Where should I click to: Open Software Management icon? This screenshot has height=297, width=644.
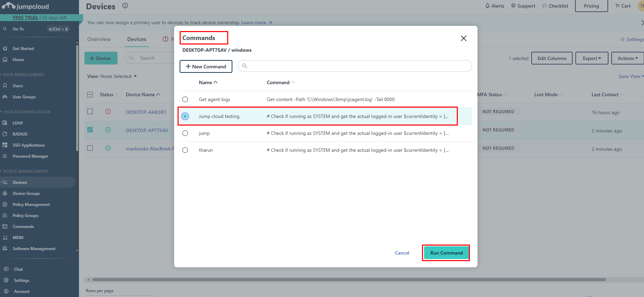(x=5, y=249)
